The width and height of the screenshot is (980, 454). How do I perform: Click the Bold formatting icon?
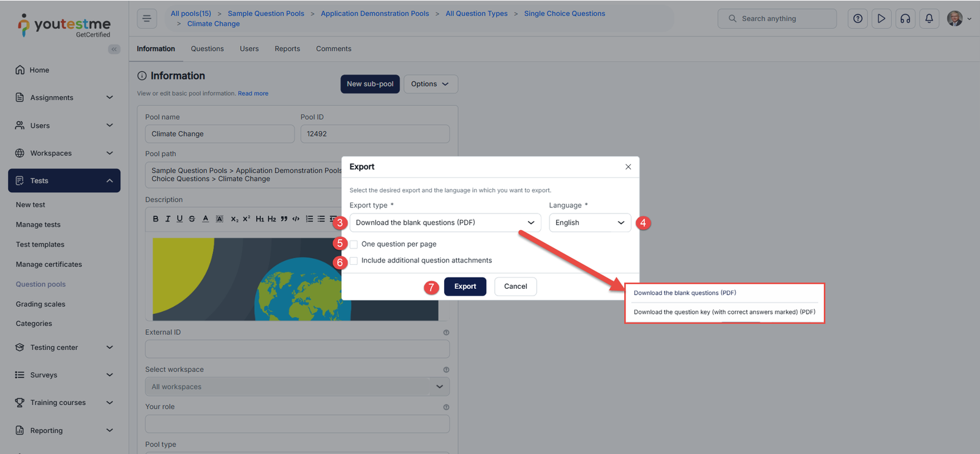[156, 219]
